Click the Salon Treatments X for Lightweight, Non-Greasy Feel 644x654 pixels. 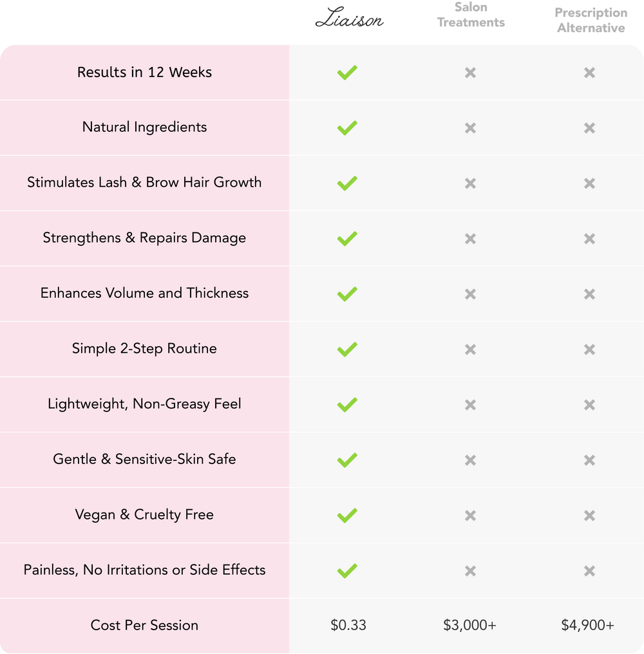click(x=470, y=405)
